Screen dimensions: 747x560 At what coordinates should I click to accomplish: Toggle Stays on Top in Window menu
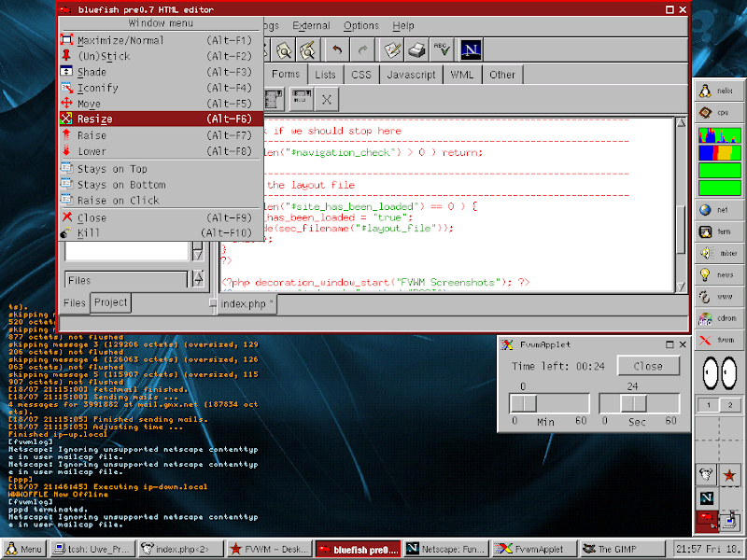161,169
